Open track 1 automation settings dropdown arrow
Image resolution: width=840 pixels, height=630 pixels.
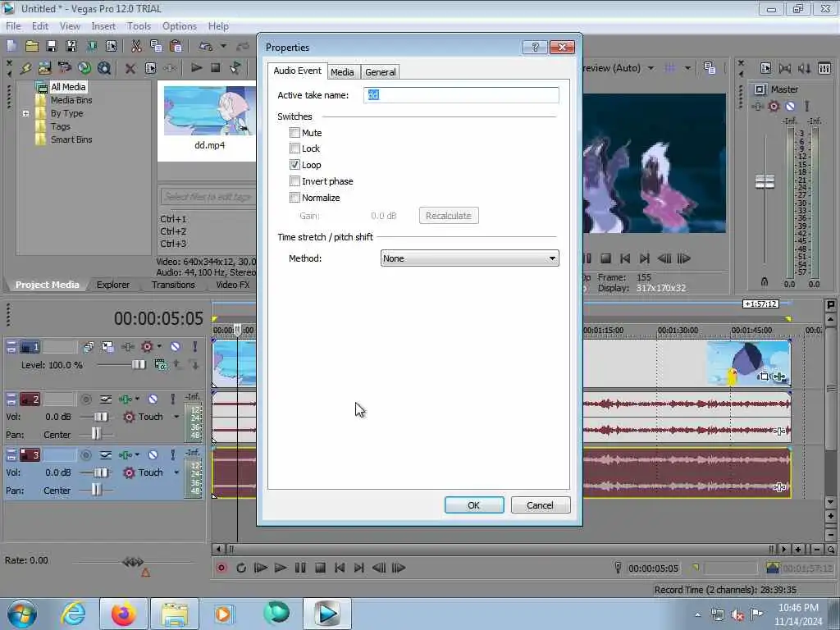(159, 347)
